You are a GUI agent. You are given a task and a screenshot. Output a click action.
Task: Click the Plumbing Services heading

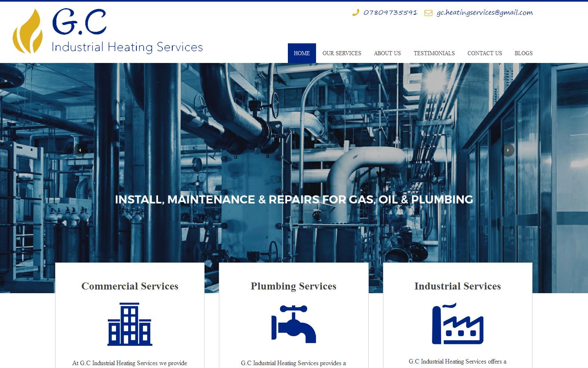(293, 287)
